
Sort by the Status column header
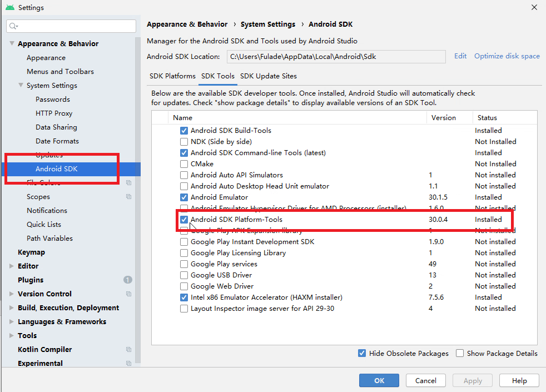point(504,118)
